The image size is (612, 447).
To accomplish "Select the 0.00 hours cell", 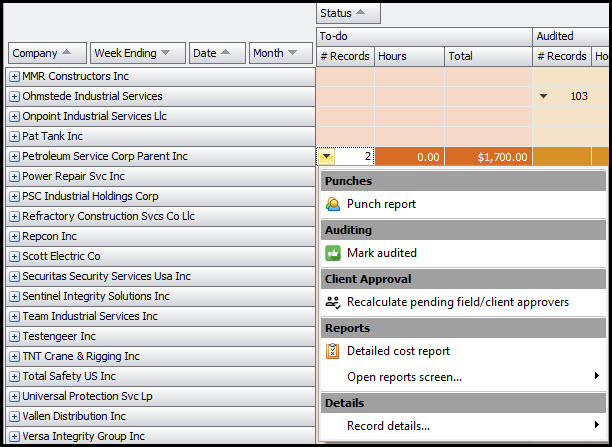I will [409, 157].
